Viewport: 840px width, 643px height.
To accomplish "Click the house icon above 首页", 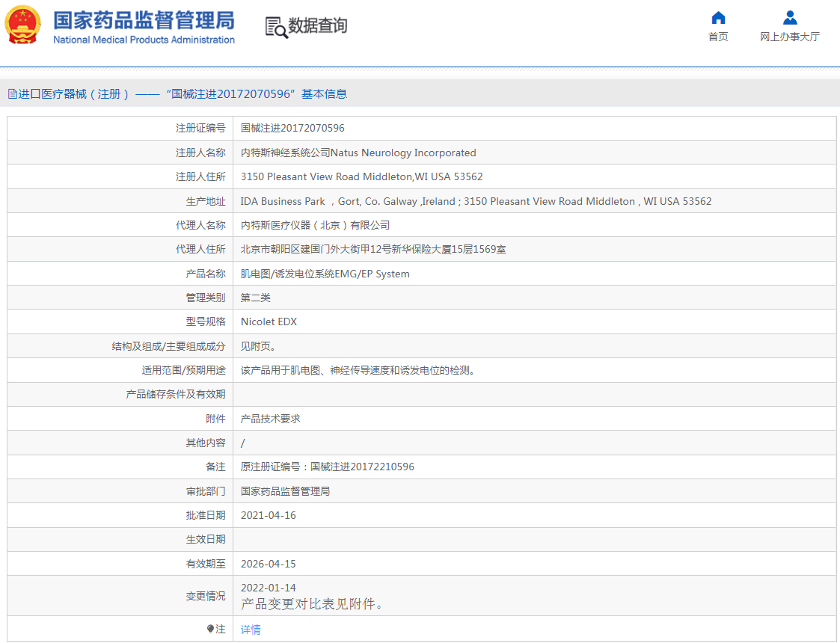I will pyautogui.click(x=718, y=18).
